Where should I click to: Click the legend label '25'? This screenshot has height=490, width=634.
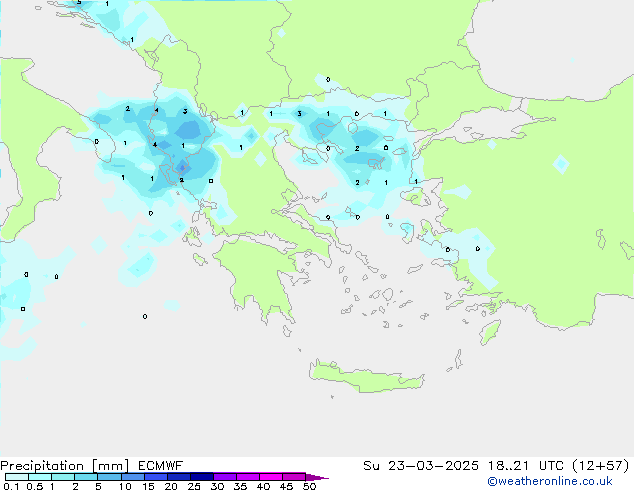[194, 486]
